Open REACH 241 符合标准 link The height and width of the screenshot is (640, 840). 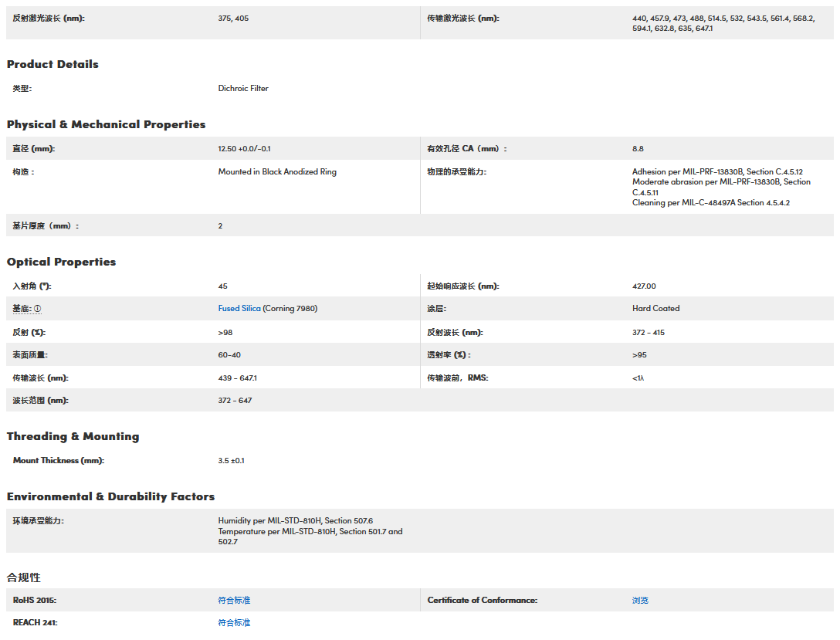pyautogui.click(x=234, y=623)
